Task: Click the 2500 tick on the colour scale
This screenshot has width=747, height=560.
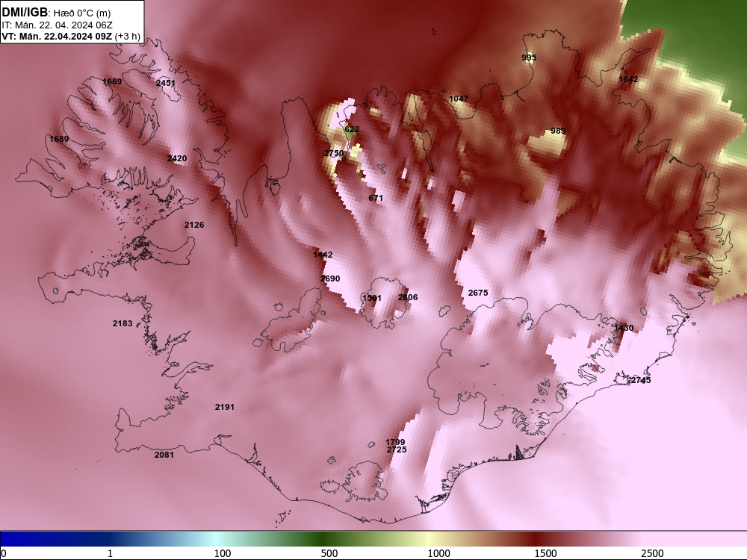Action: tap(652, 553)
